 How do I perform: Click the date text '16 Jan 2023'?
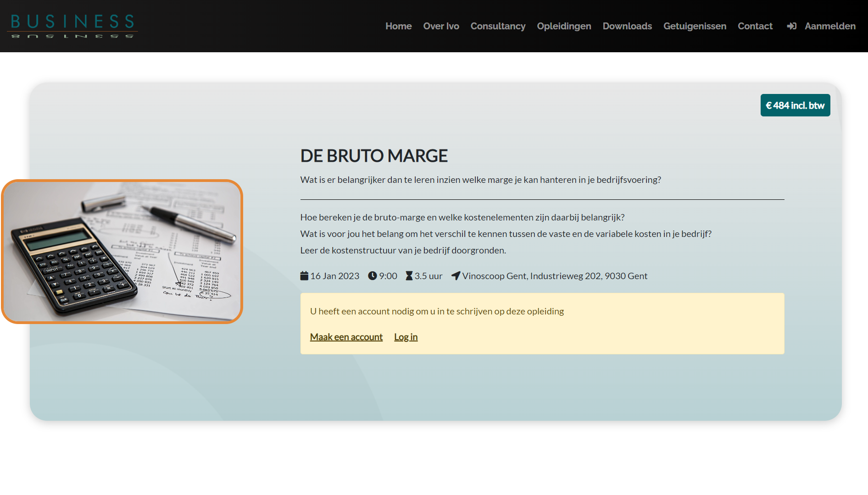(x=334, y=276)
